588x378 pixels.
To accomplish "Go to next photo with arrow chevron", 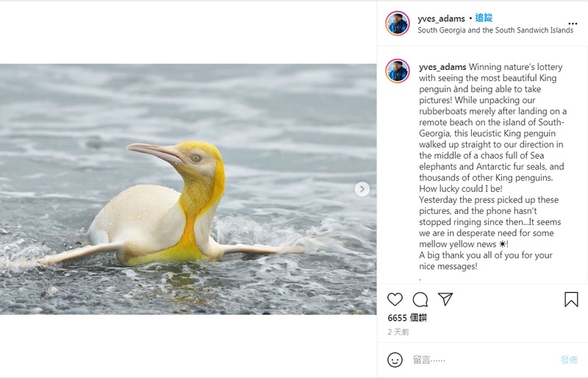I will 362,189.
